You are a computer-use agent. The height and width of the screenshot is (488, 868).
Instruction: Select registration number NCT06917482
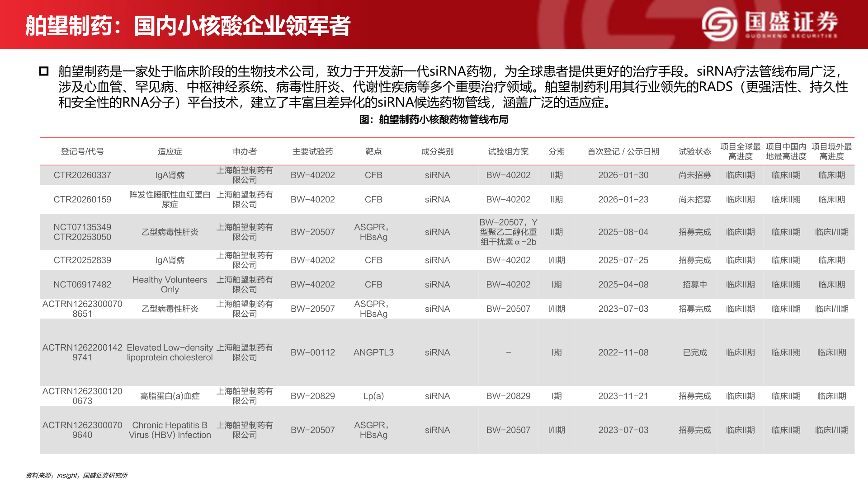click(82, 284)
